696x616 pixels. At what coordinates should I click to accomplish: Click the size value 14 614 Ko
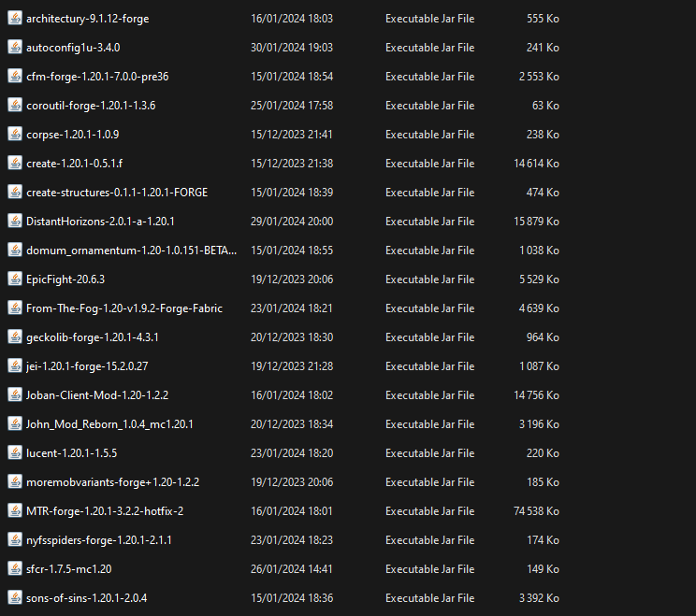coord(536,164)
